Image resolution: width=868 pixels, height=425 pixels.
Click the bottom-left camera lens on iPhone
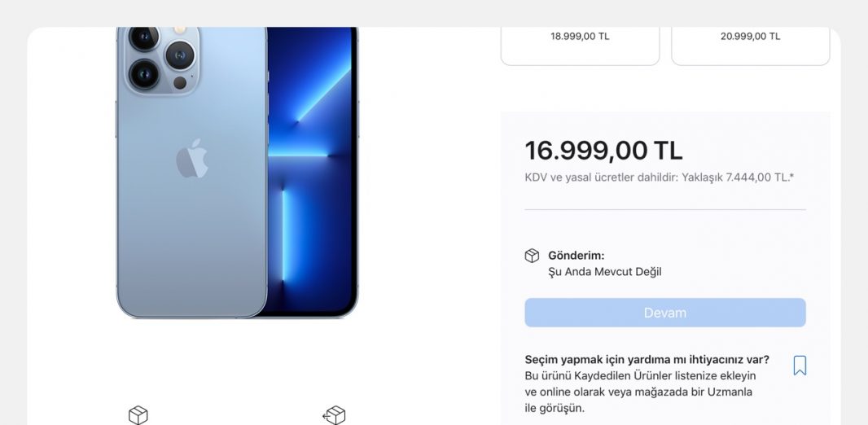click(x=144, y=74)
